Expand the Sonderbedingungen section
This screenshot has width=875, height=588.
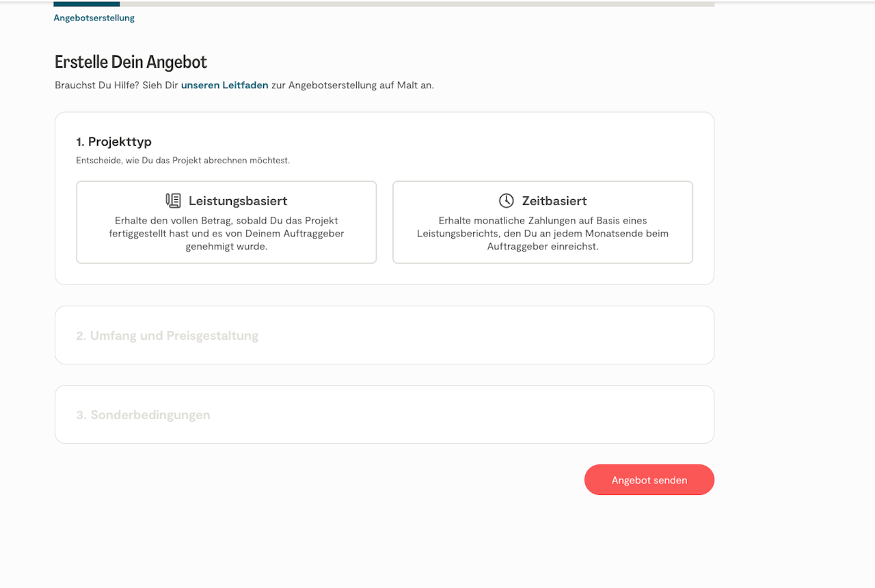144,415
